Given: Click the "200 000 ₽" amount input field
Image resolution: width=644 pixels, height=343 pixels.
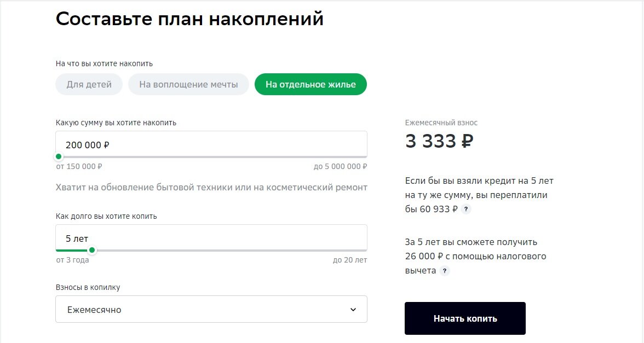Looking at the screenshot, I should pos(211,144).
